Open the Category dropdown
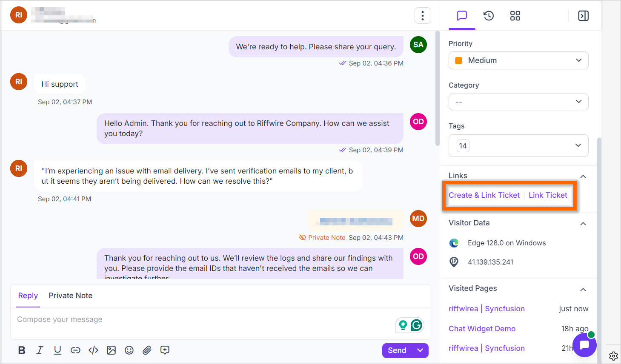This screenshot has width=621, height=364. tap(518, 102)
